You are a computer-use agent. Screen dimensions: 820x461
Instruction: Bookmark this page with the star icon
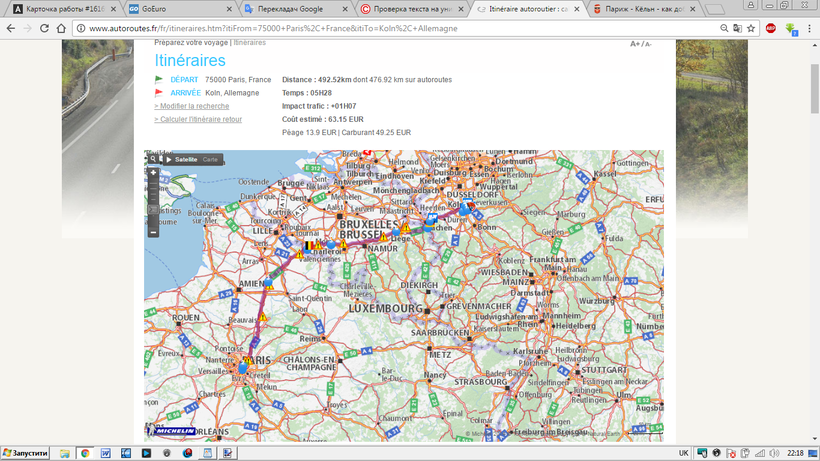click(x=750, y=28)
